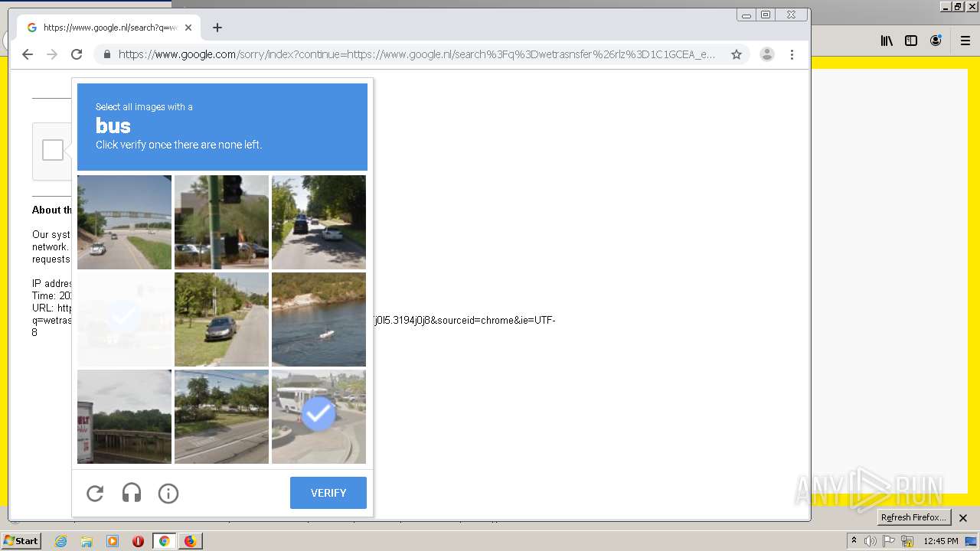Select the truck trailer and bridge tile
Viewport: 980px width, 551px height.
click(x=124, y=416)
